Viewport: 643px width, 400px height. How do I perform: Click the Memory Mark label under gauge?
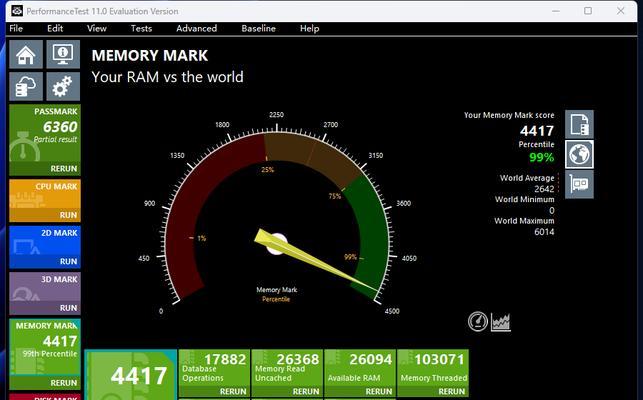[x=276, y=290]
